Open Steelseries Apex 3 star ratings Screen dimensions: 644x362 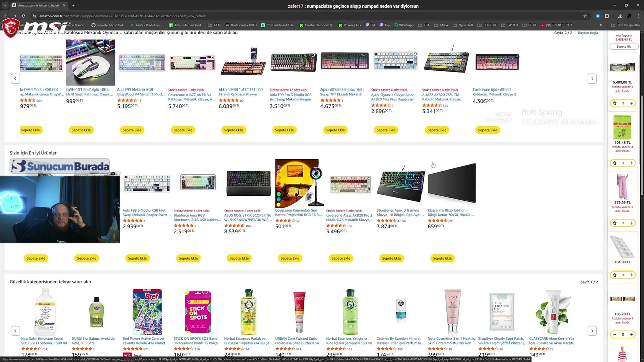387,221
